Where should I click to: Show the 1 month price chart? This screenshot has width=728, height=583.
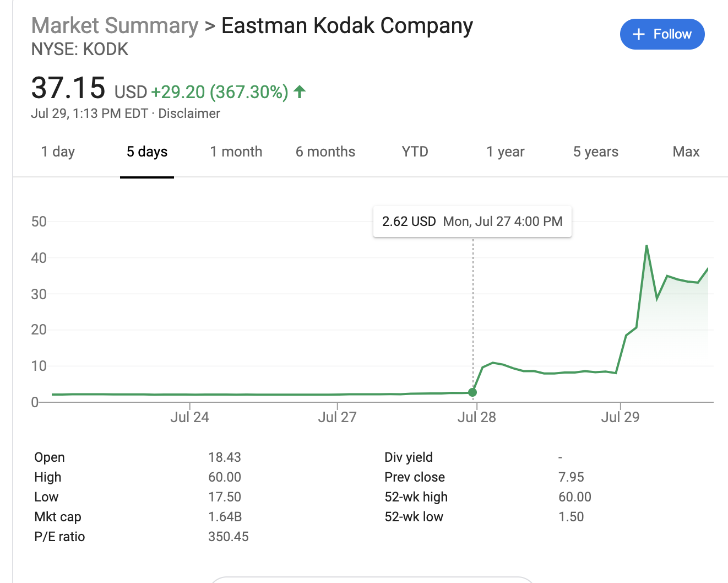(x=236, y=152)
